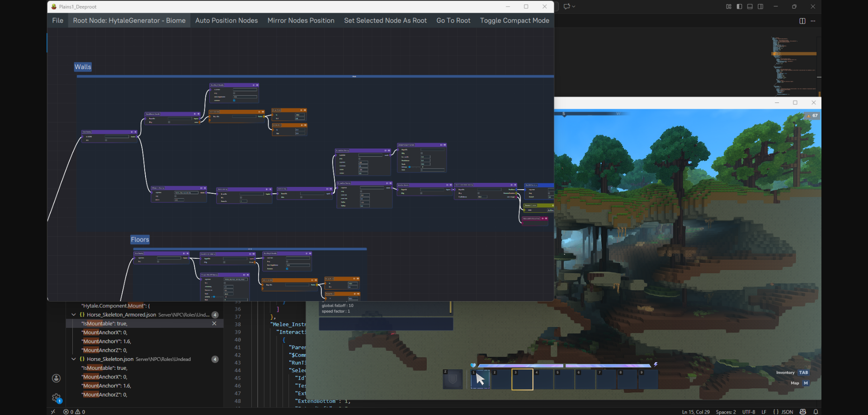This screenshot has width=868, height=415.
Task: Select highlighted hotbar slot 3
Action: 522,379
